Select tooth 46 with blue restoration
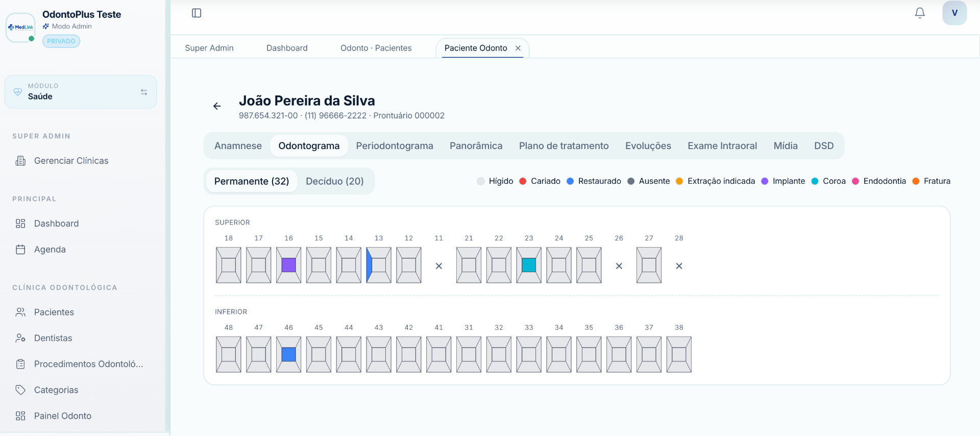Screen dimensions: 980x436 [x=289, y=354]
